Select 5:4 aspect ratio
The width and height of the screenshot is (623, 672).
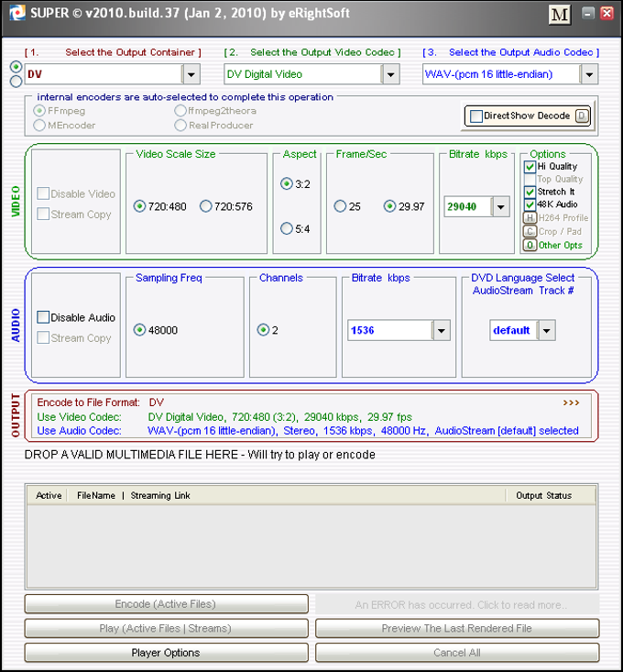287,228
